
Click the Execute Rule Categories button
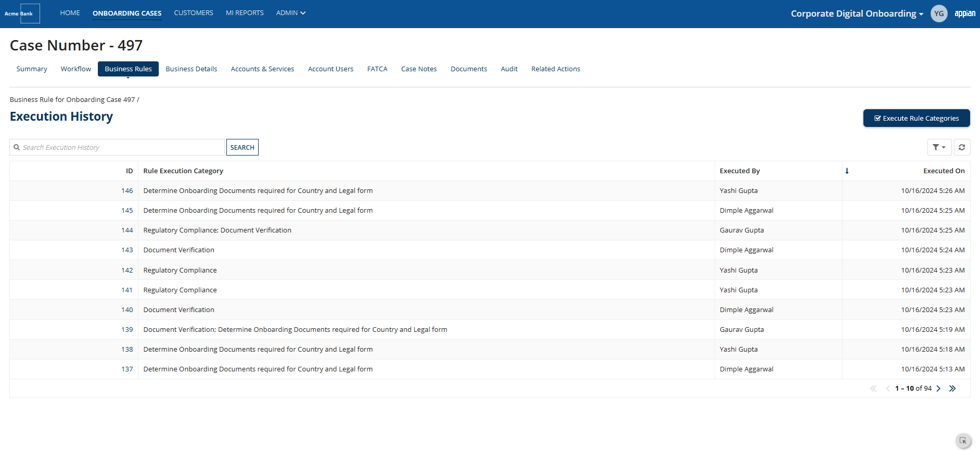click(917, 118)
